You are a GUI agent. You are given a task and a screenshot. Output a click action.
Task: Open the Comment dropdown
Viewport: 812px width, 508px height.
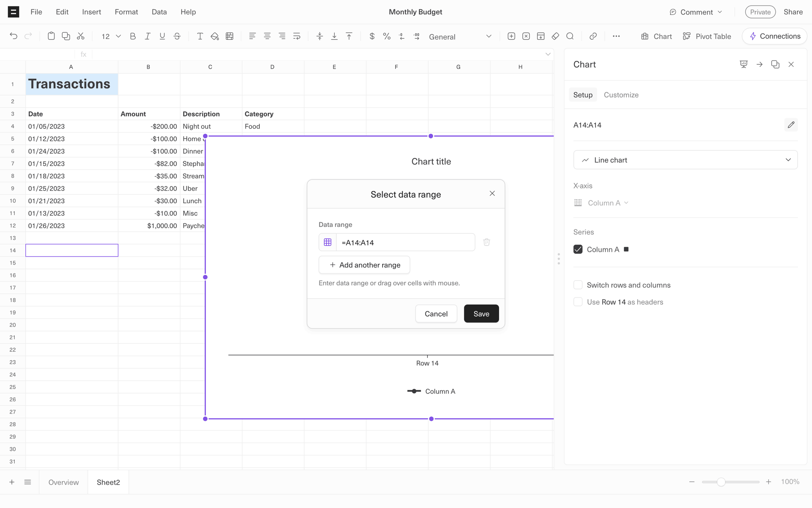696,12
